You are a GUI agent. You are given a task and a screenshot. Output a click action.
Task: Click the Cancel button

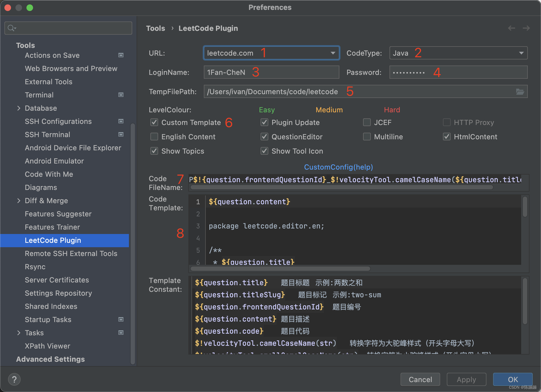pyautogui.click(x=420, y=380)
